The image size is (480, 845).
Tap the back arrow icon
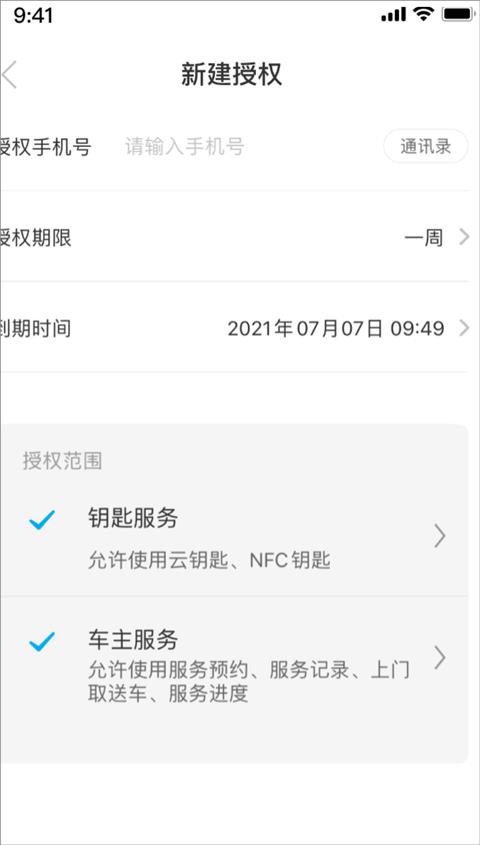[x=10, y=74]
